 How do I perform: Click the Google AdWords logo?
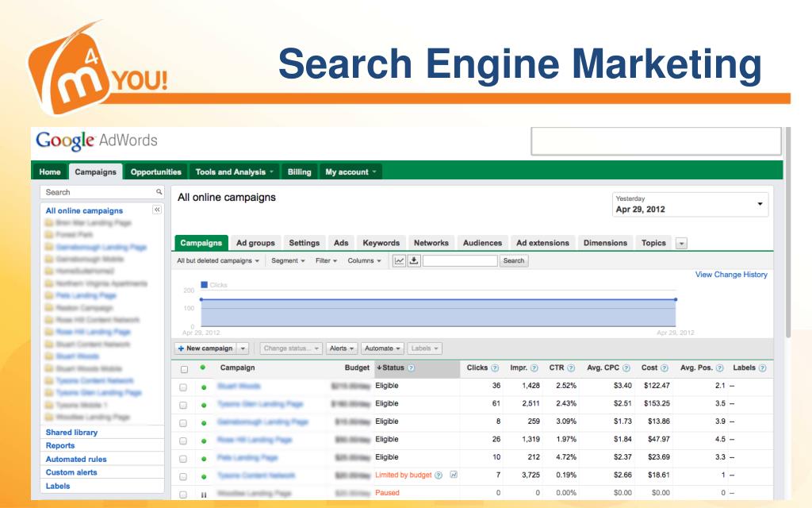(96, 140)
